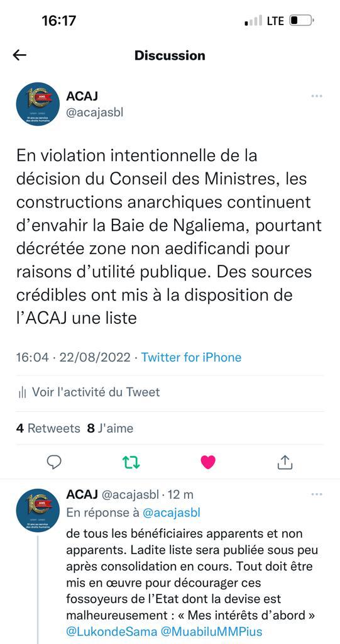
Task: Open more options on main tweet
Action: tap(317, 96)
